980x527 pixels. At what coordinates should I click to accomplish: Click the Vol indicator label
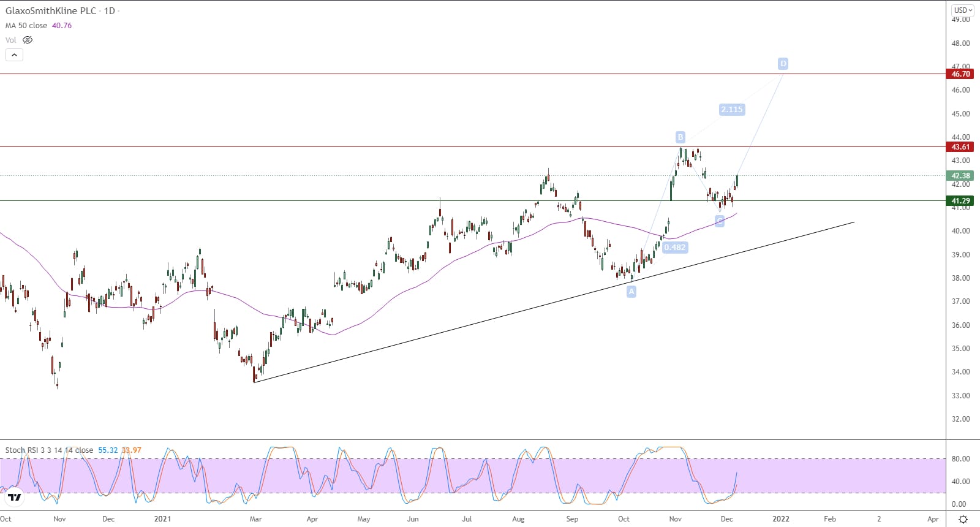(x=11, y=40)
